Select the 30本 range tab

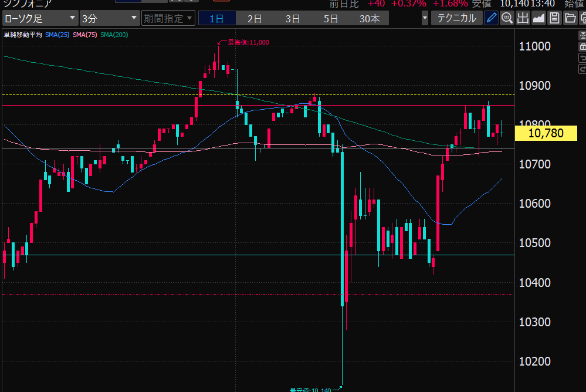click(x=370, y=19)
